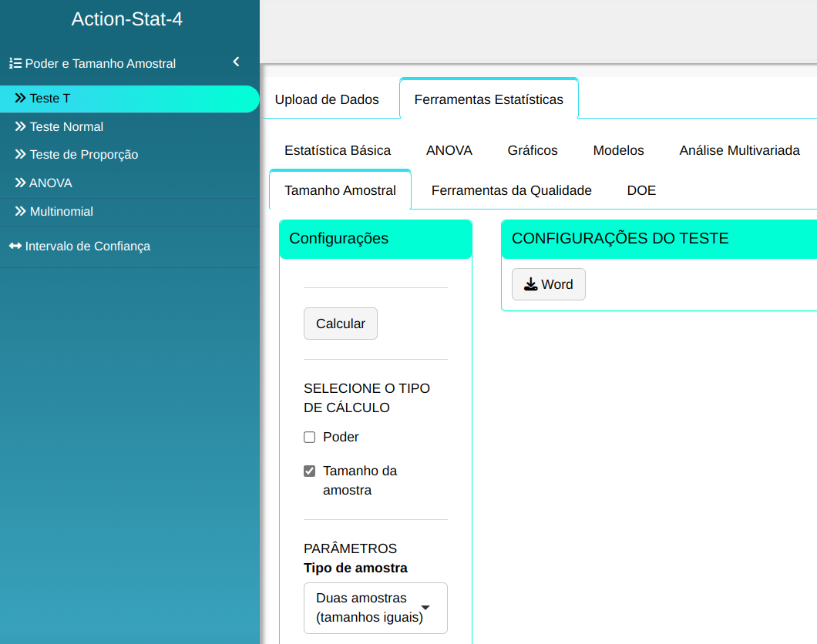Click the list icon beside Poder e Tamanho Amostral
This screenshot has height=644, width=817.
15,64
